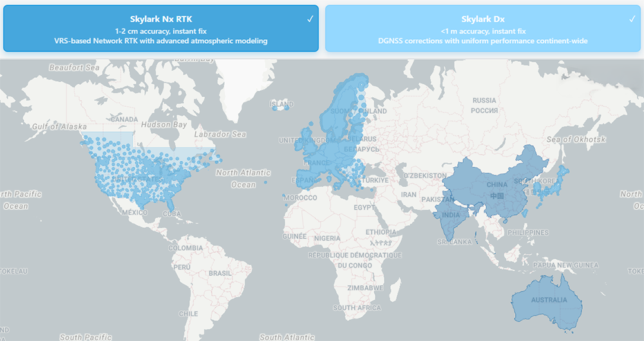Click the Beaufort Sea label
The image size is (644, 341).
(x=74, y=68)
